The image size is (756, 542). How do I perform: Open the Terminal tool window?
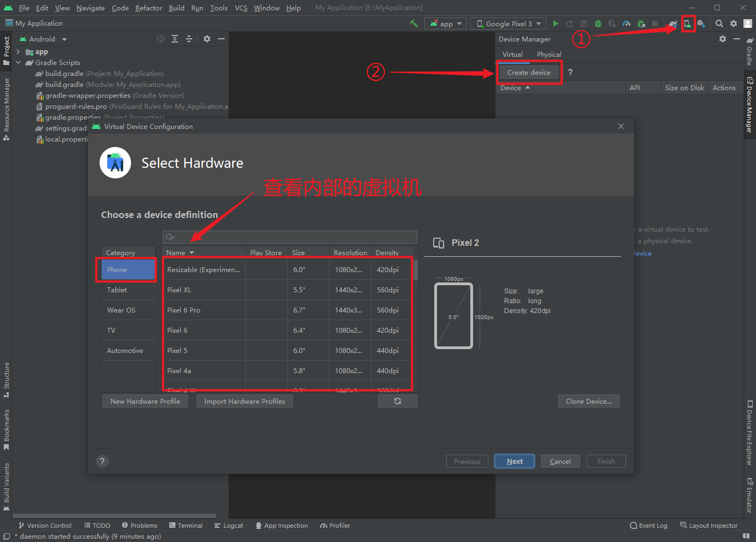pos(186,526)
